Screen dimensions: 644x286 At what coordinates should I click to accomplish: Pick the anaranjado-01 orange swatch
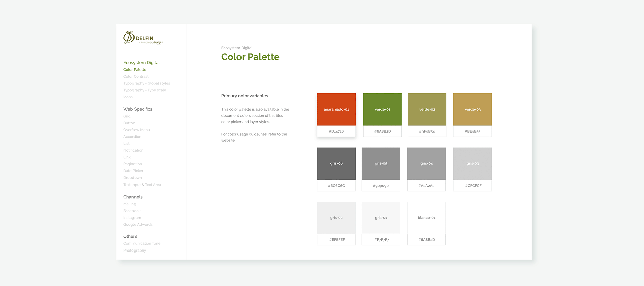click(336, 110)
